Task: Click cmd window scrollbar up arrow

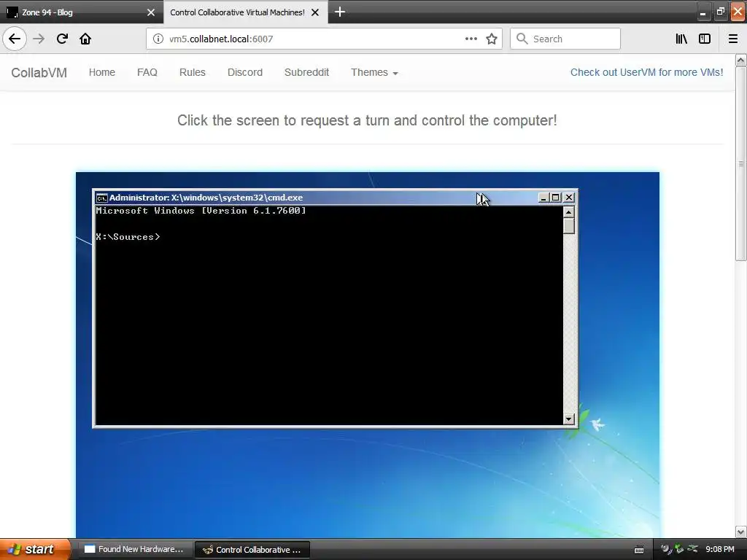Action: (x=568, y=212)
